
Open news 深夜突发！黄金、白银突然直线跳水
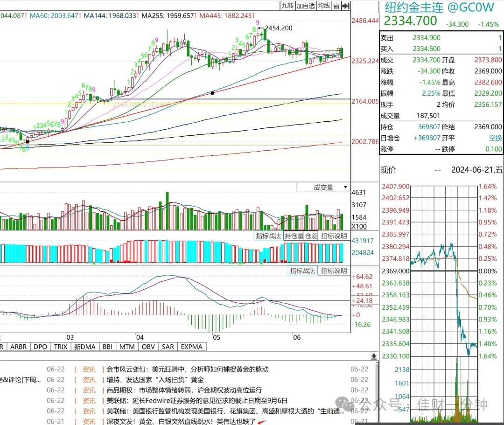coord(181,421)
